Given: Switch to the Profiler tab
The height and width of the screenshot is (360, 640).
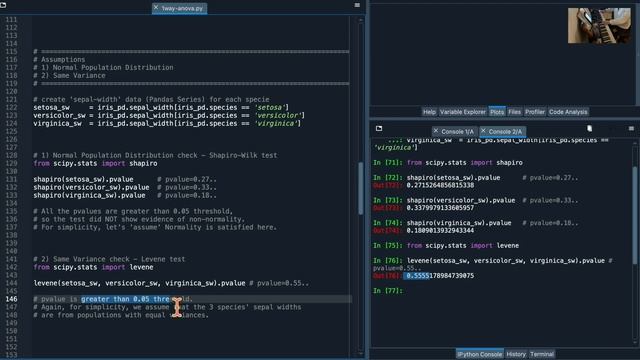Looking at the screenshot, I should pos(535,112).
